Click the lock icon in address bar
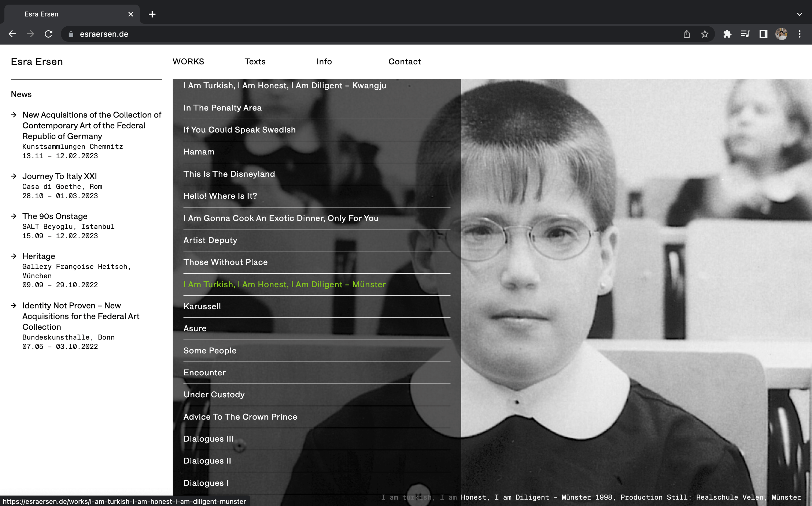The image size is (812, 506). click(x=71, y=34)
